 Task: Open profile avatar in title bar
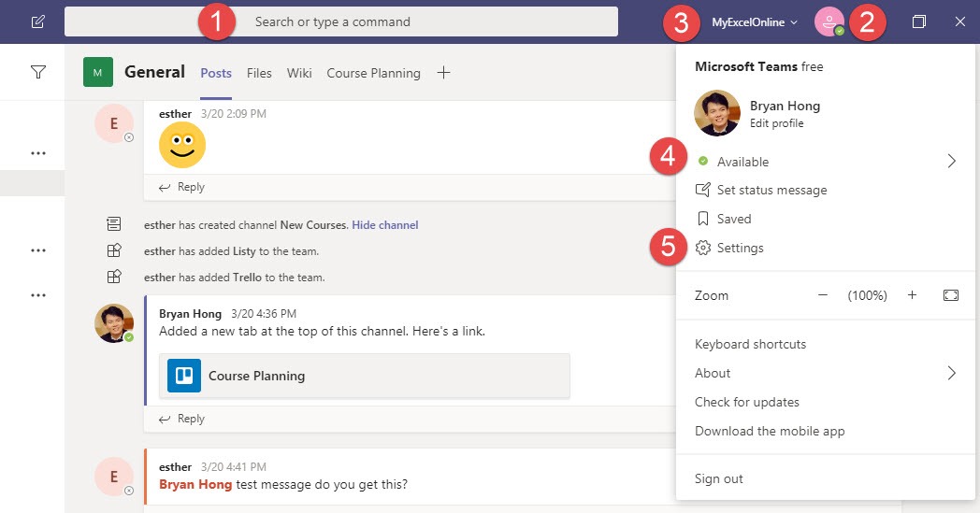pos(829,21)
